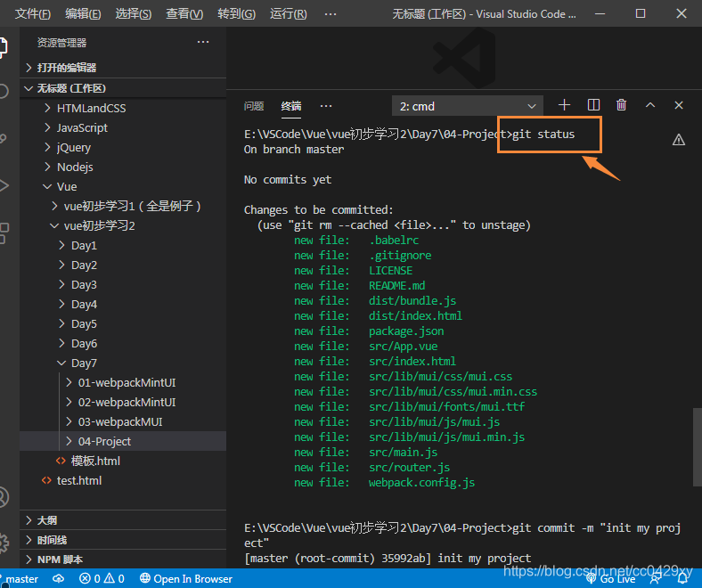Open the Accounts icon in activity bar
The height and width of the screenshot is (588, 702).
tap(4, 497)
